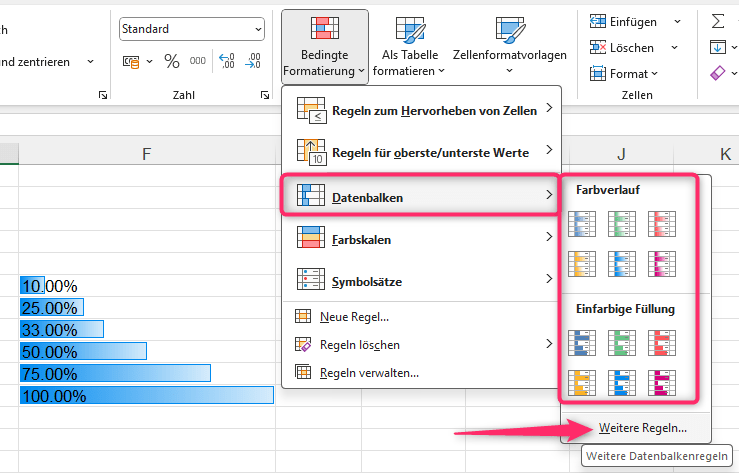Select cell with 75.00%
The height and width of the screenshot is (473, 739).
[147, 374]
